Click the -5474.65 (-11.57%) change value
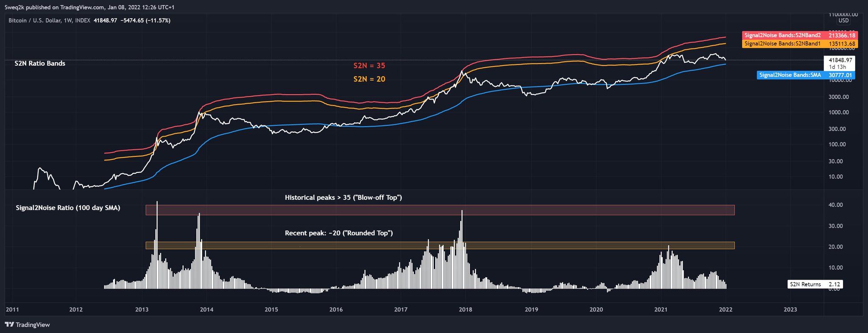This screenshot has height=333, width=868. pyautogui.click(x=145, y=20)
